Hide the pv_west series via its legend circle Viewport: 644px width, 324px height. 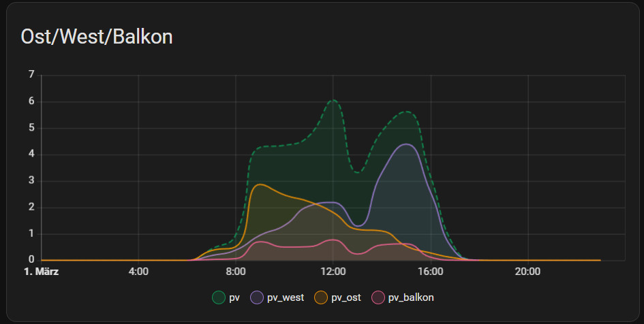click(258, 297)
